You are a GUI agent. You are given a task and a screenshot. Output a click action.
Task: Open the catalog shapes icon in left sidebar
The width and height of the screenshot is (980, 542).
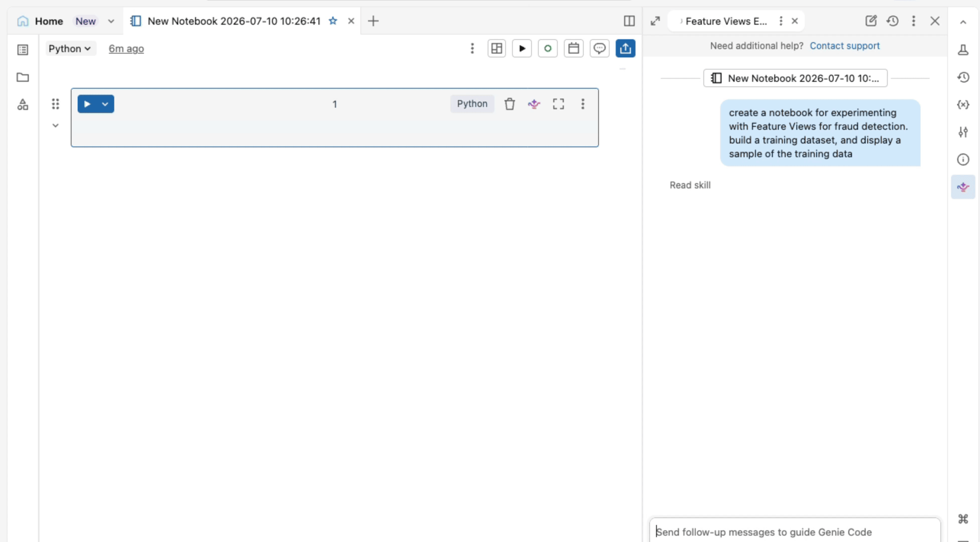click(x=23, y=104)
